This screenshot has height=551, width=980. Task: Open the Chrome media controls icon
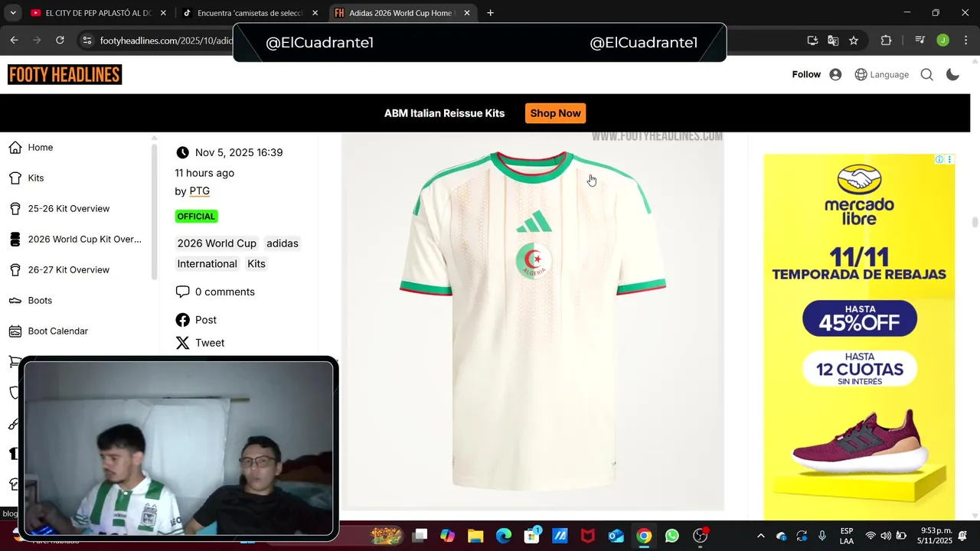[920, 41]
